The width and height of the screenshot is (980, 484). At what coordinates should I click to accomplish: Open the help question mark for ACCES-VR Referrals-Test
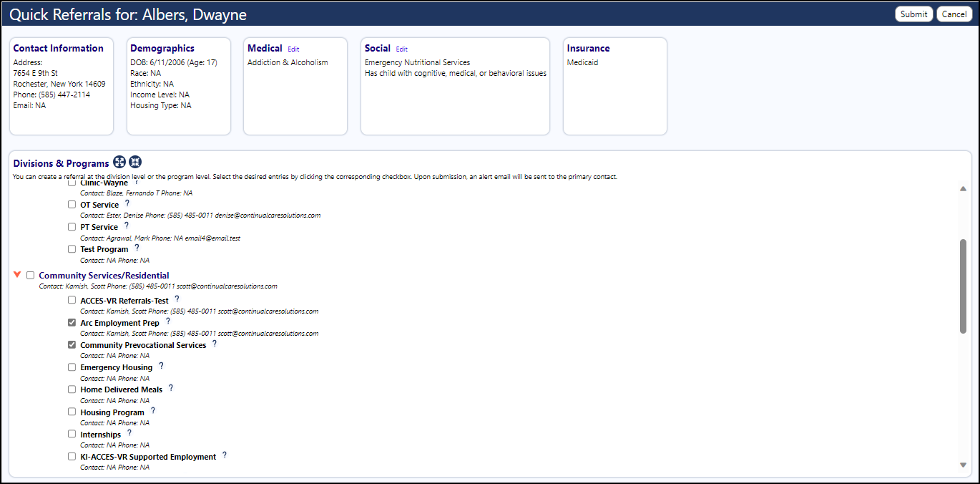click(177, 299)
